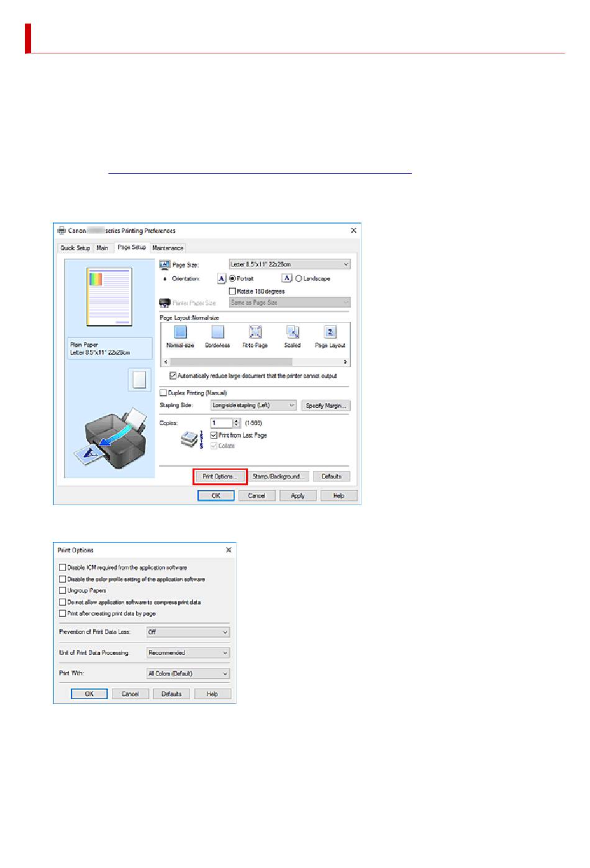Enable Ungroup Papers checkbox
Image resolution: width=590 pixels, height=868 pixels.
[63, 591]
